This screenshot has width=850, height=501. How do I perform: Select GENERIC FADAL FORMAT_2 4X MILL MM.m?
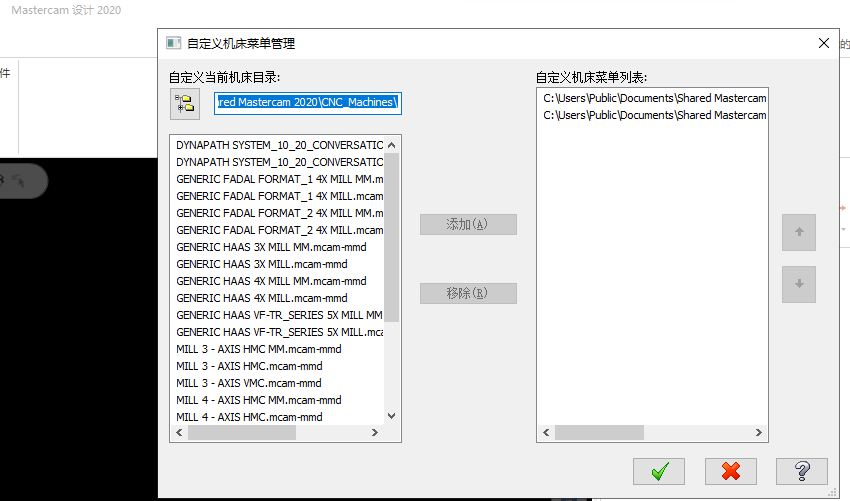point(279,213)
